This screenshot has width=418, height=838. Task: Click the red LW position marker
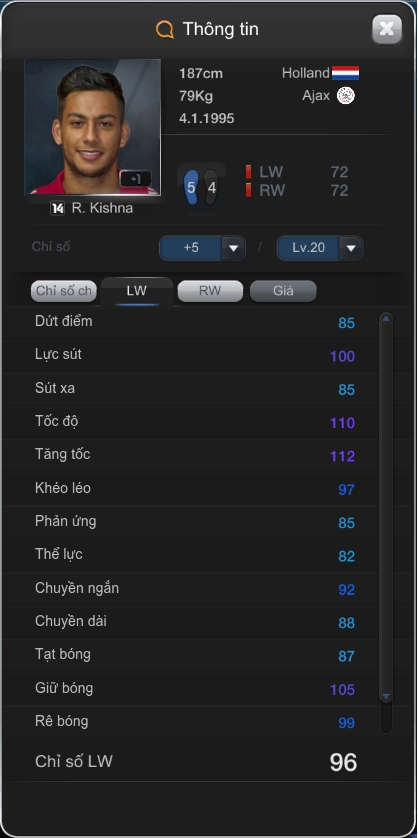coord(249,172)
